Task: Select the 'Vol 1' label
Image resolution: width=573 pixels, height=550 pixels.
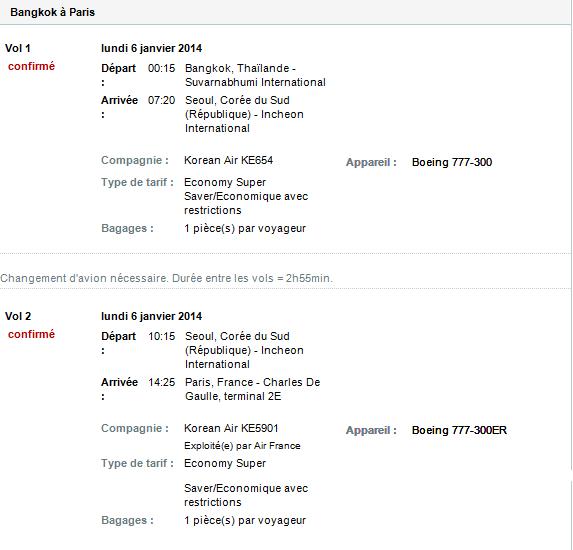Action: pos(18,48)
